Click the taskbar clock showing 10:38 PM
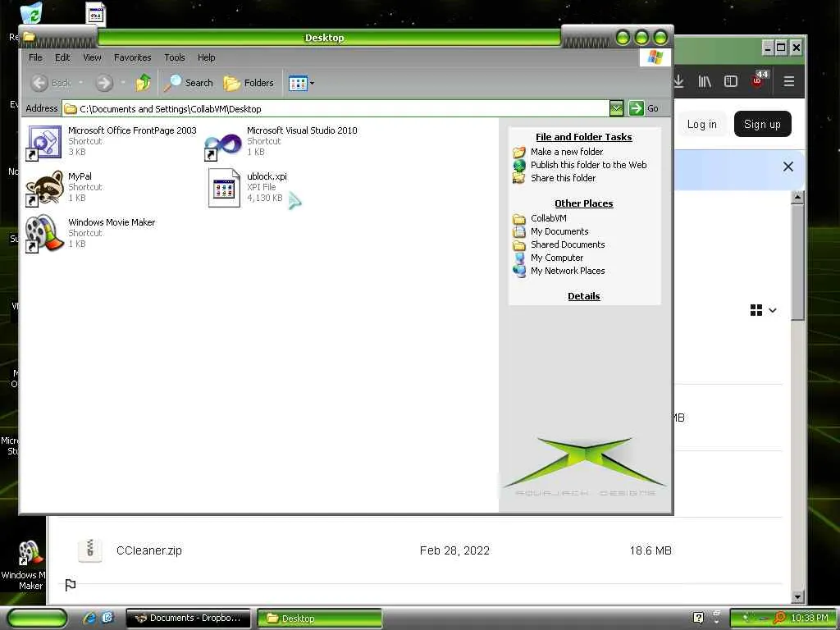Image resolution: width=840 pixels, height=630 pixels. pos(810,619)
